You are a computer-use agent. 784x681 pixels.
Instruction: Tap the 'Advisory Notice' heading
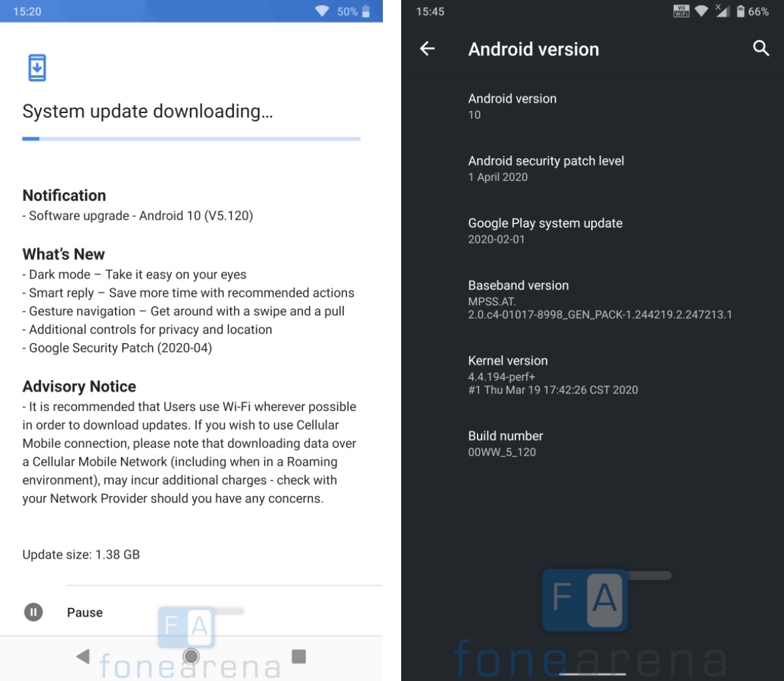click(x=79, y=386)
